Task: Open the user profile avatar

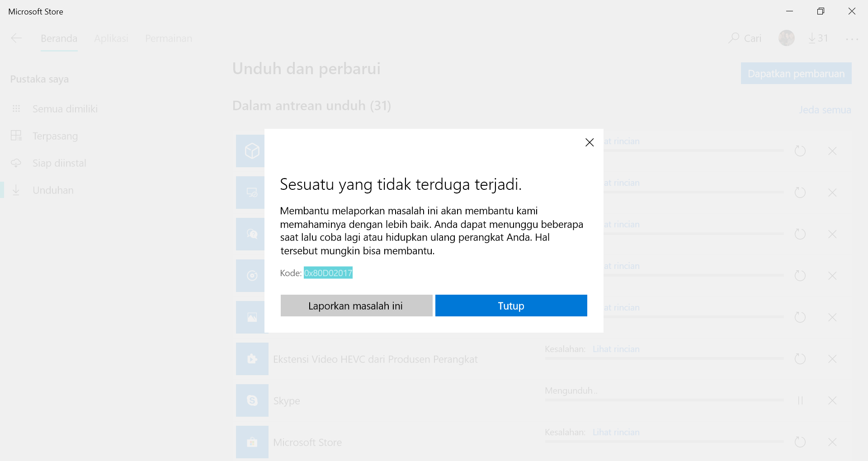Action: tap(787, 38)
